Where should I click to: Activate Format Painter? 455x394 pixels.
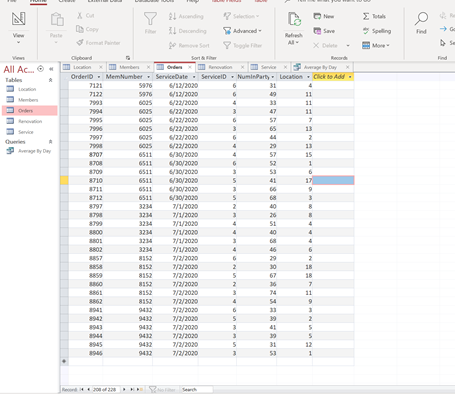(98, 43)
